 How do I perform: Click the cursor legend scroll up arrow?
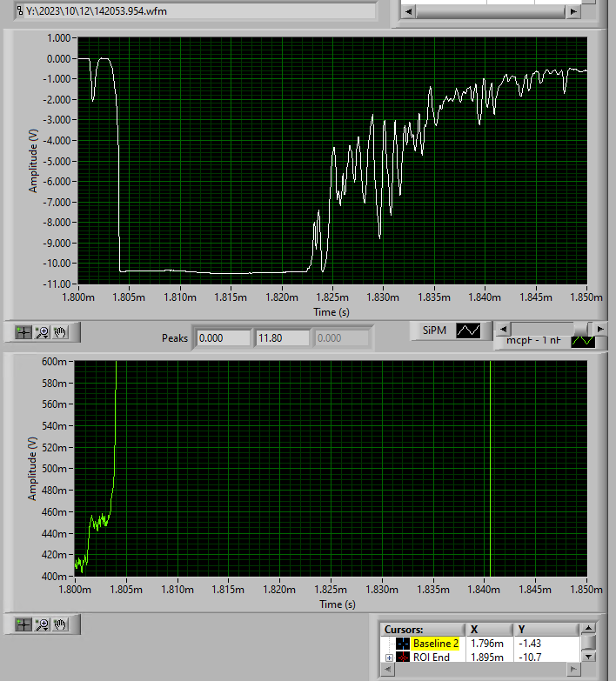tap(588, 629)
